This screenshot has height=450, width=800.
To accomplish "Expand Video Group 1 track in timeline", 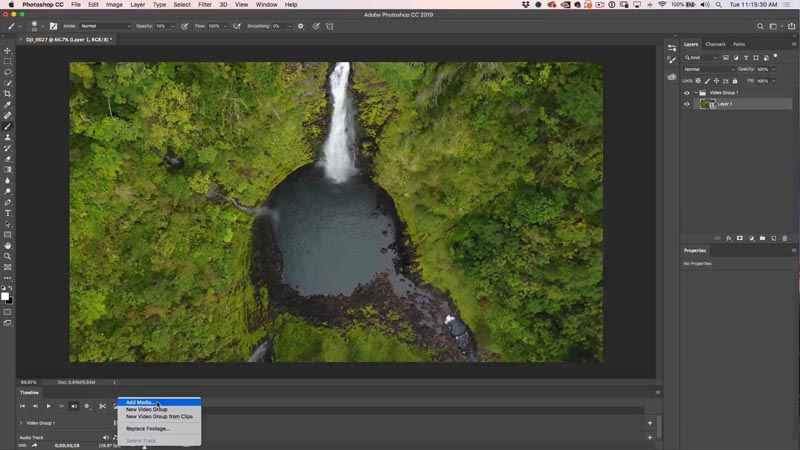I will (21, 423).
